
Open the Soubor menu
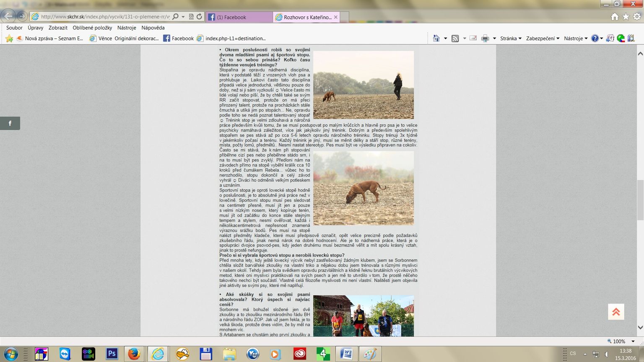[x=14, y=28]
